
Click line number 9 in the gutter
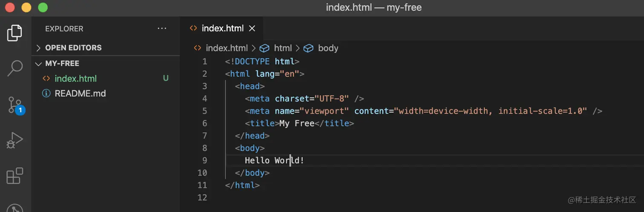pos(205,160)
